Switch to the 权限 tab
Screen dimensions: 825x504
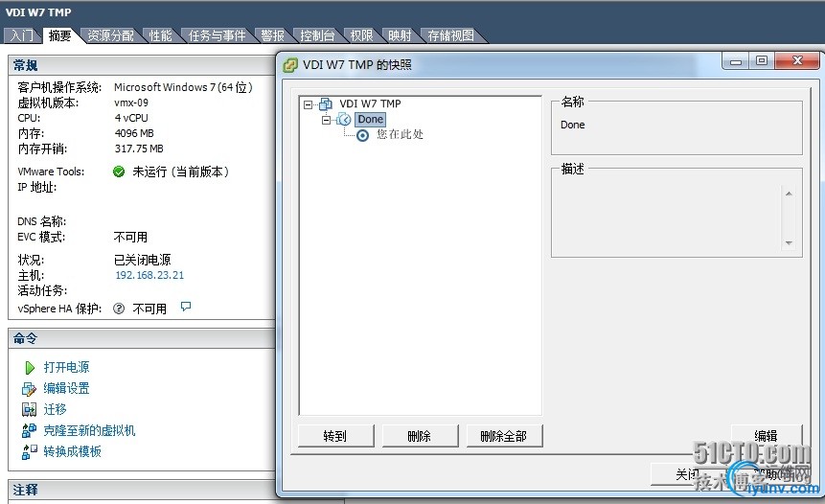pos(361,35)
